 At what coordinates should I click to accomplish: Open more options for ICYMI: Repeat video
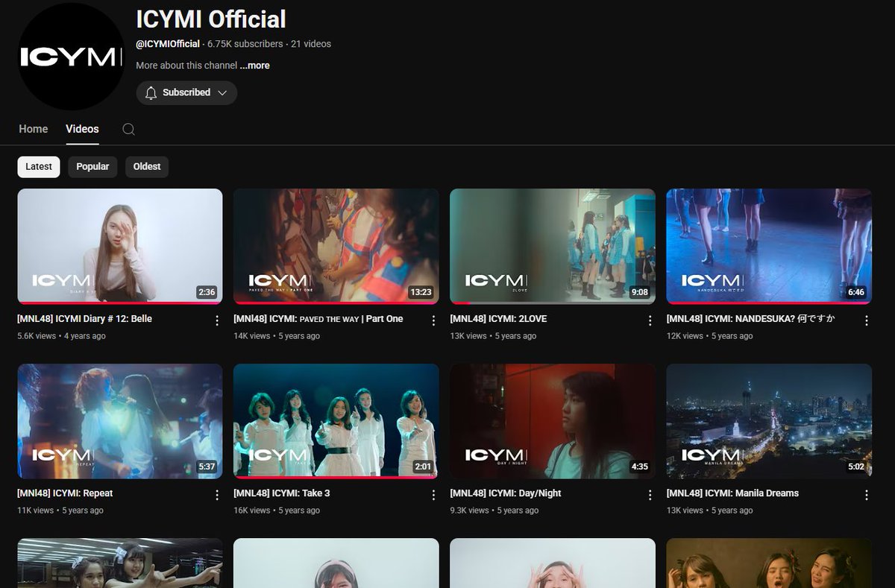[x=217, y=495]
